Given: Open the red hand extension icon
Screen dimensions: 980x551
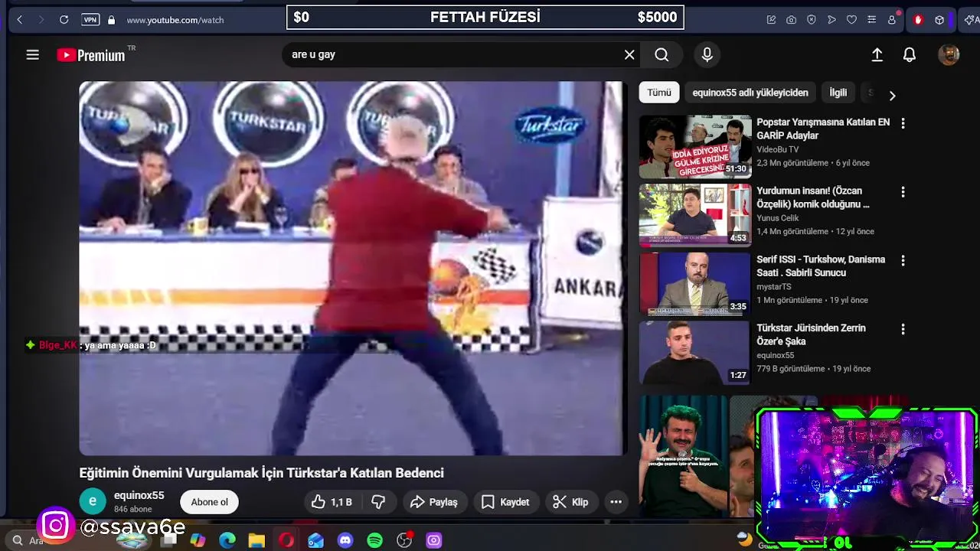Looking at the screenshot, I should pos(918,20).
